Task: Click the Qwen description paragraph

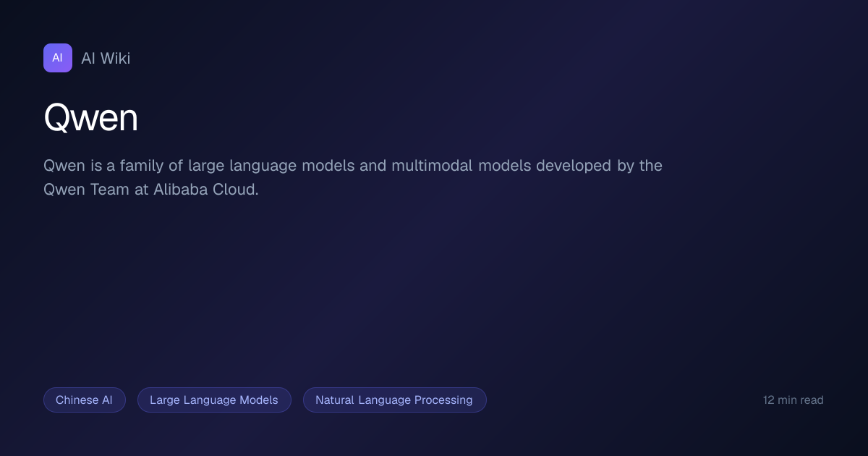Action: pyautogui.click(x=353, y=177)
